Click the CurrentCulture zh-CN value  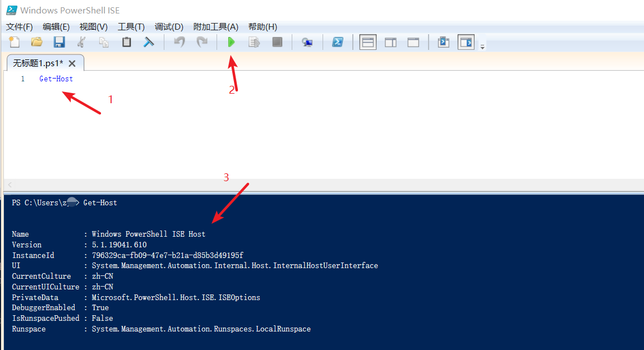click(102, 276)
